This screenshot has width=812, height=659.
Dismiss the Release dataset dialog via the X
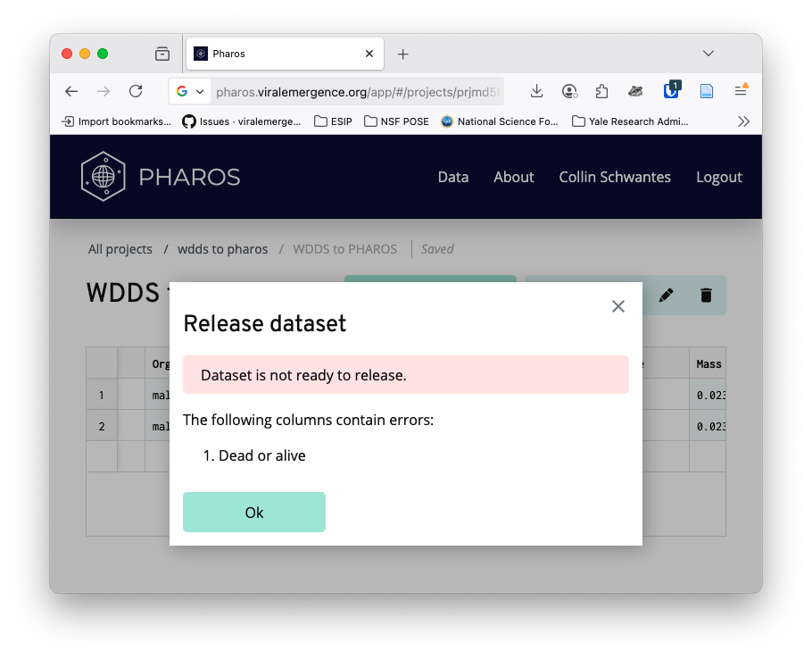point(618,306)
